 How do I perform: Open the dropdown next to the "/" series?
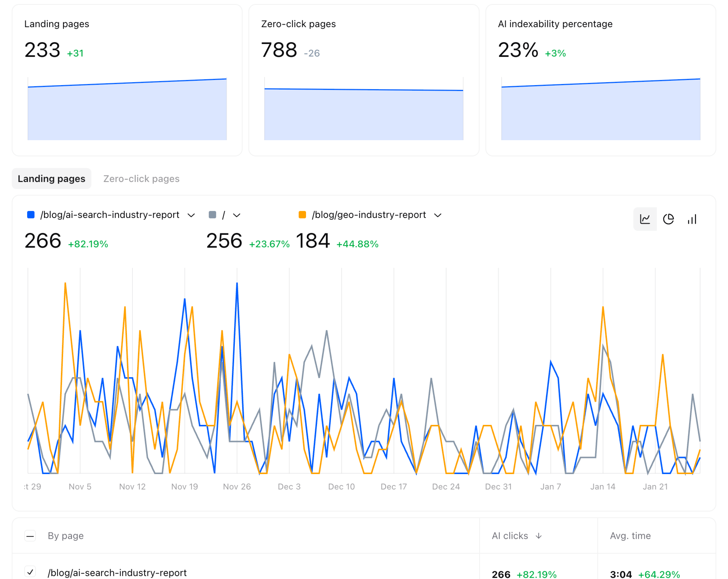[237, 215]
